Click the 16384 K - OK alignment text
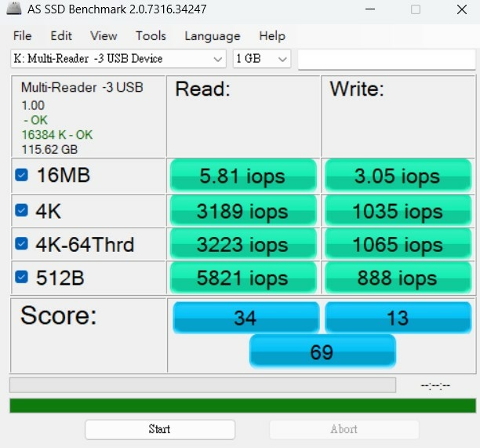The height and width of the screenshot is (448, 480). pyautogui.click(x=57, y=135)
